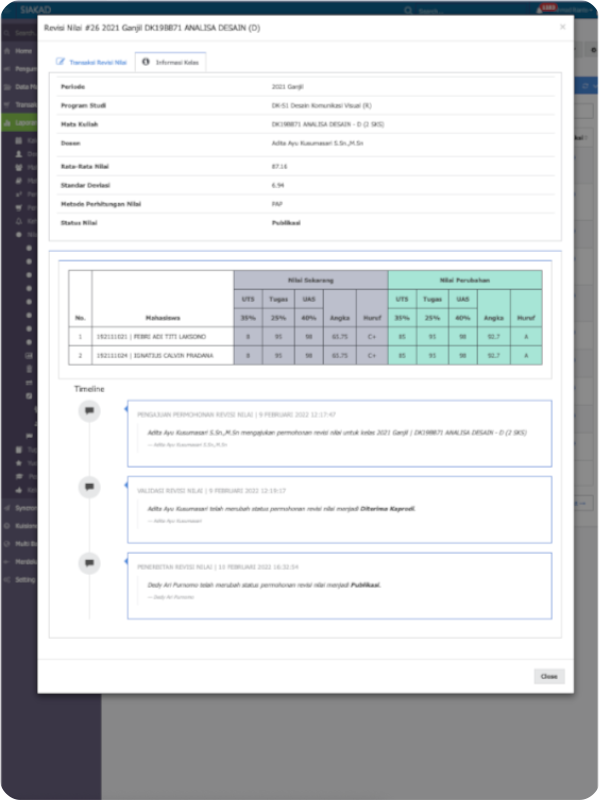The width and height of the screenshot is (600, 800).
Task: Click the Validasi Revisi Nilai timeline comment icon
Action: (90, 487)
